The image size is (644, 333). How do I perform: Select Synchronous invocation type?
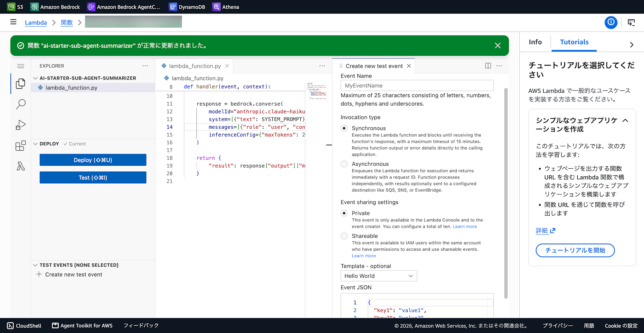[x=344, y=128]
